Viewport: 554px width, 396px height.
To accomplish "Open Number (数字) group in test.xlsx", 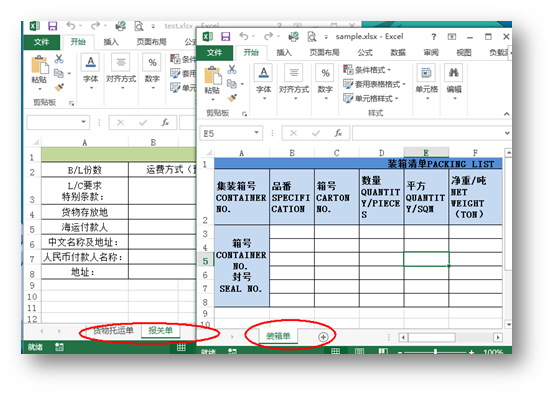I will 152,71.
